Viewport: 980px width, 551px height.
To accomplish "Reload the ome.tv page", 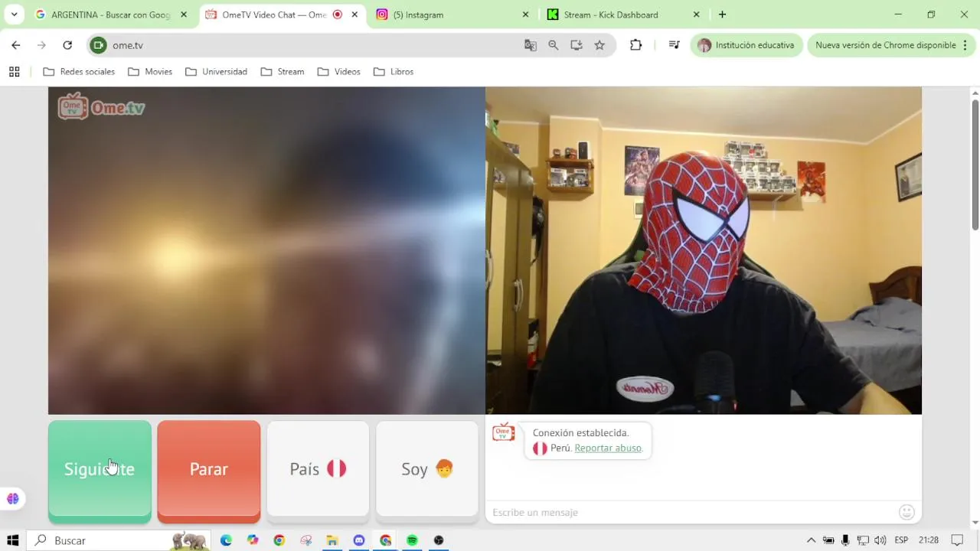I will 67,45.
